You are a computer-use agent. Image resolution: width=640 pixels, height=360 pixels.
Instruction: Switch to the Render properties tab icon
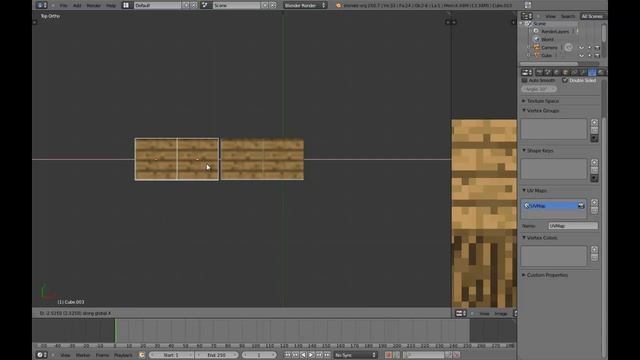click(539, 72)
